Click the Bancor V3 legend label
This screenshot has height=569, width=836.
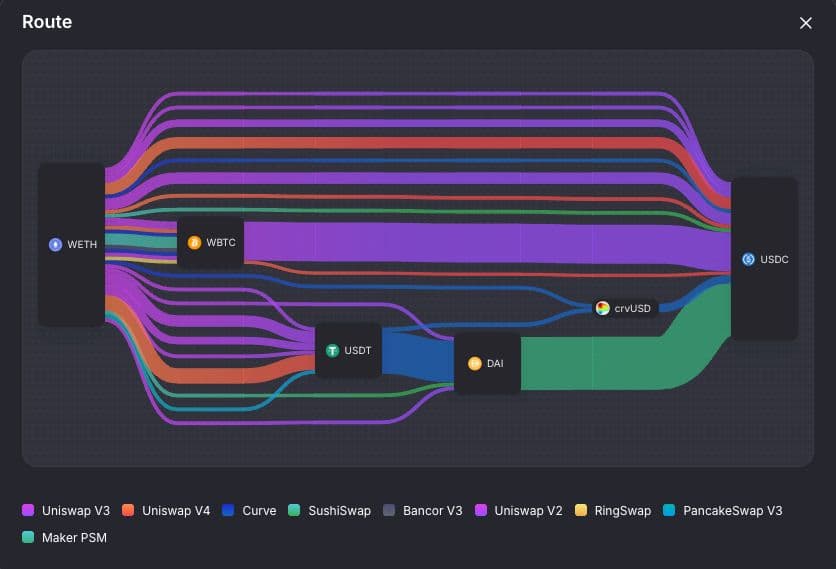(x=433, y=510)
